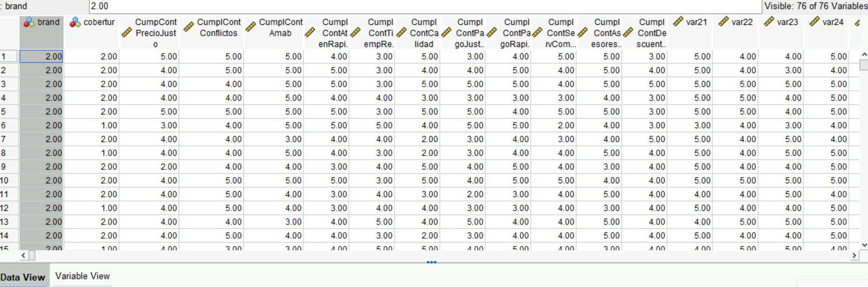Viewport: 868px width, 287px height.
Task: Select row 3 via its row number
Action: click(9, 84)
